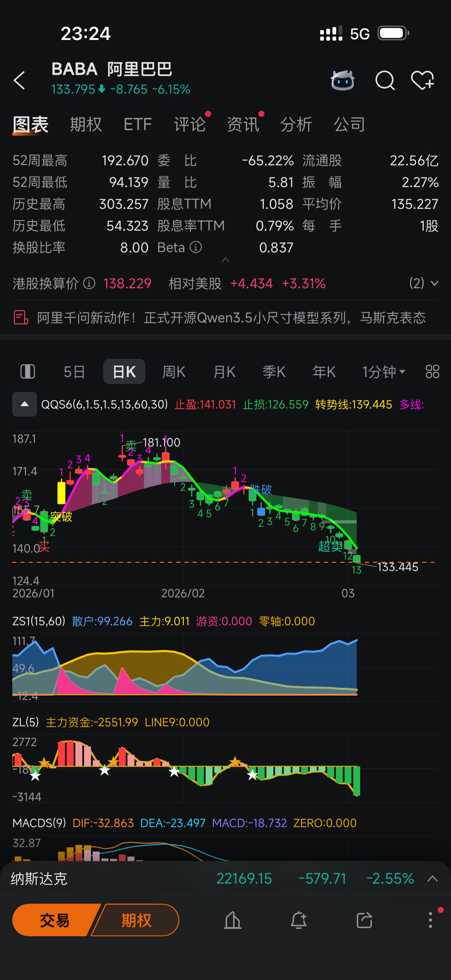Tap the 133.445 low price marker
Viewport: 451px width, 980px height.
click(x=397, y=567)
